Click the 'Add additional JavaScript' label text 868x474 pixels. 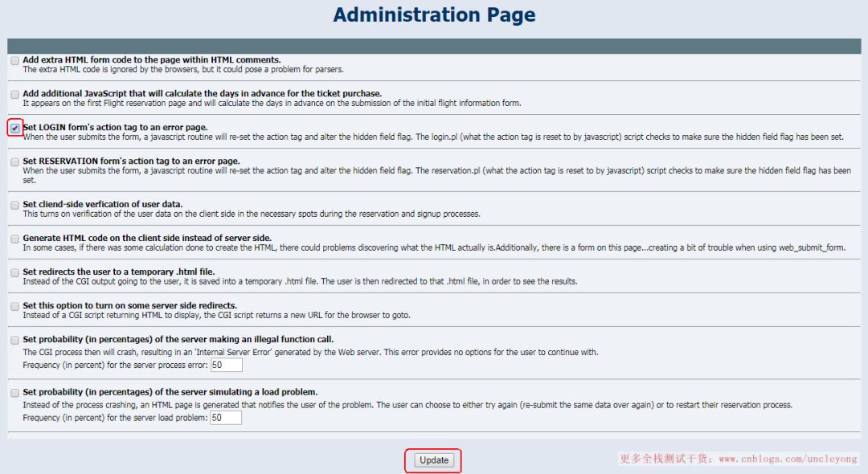click(x=202, y=93)
